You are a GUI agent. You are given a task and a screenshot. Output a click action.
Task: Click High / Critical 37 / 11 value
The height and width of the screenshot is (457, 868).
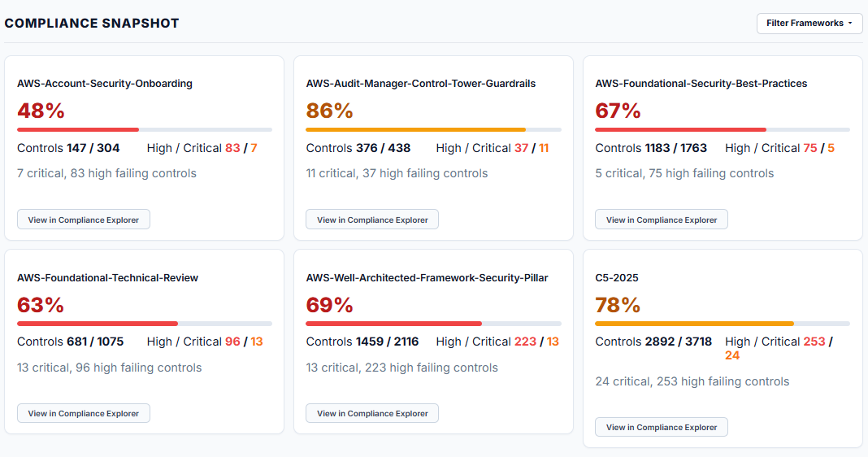coord(493,148)
